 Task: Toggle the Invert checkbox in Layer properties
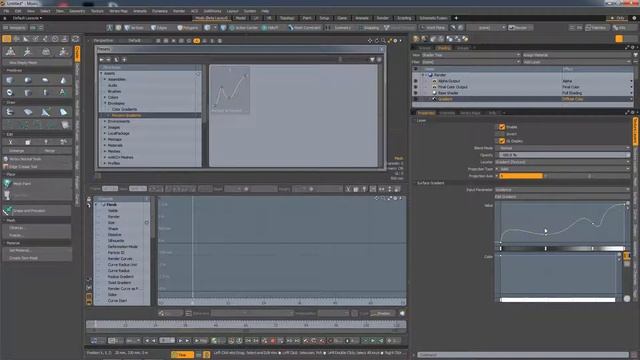click(x=502, y=134)
